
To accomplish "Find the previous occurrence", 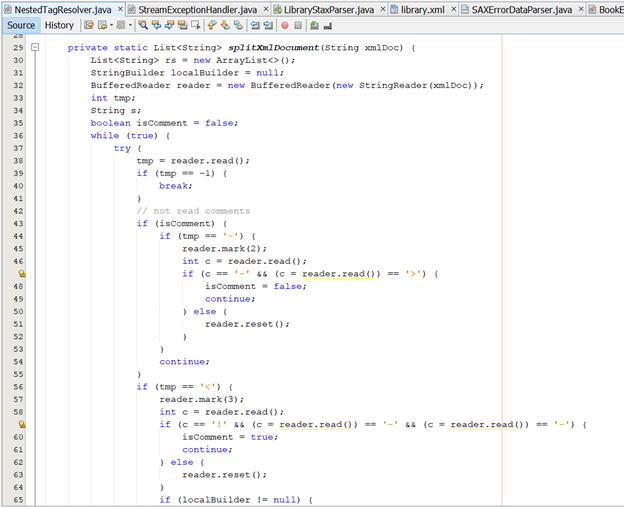I will 156,25.
